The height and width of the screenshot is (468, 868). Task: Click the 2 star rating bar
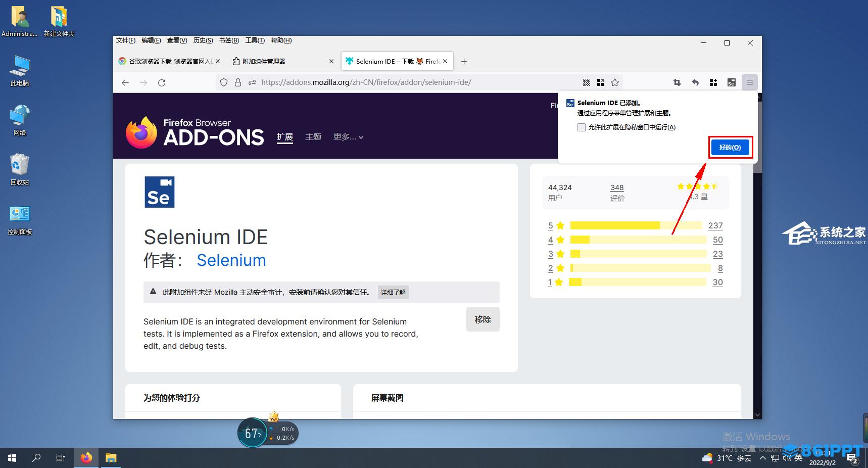(640, 268)
